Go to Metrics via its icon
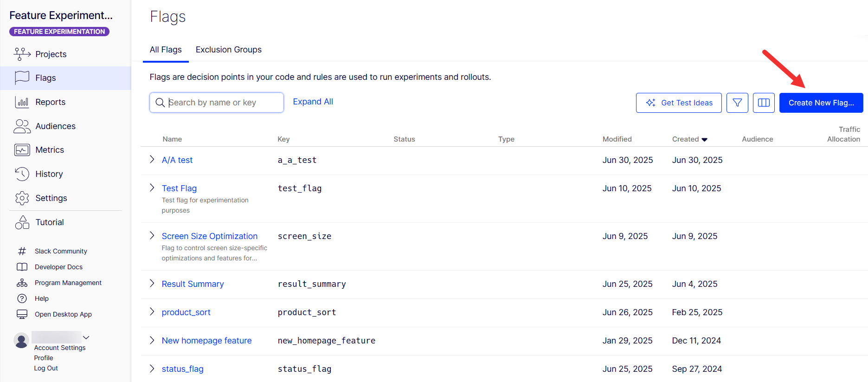 pos(22,150)
